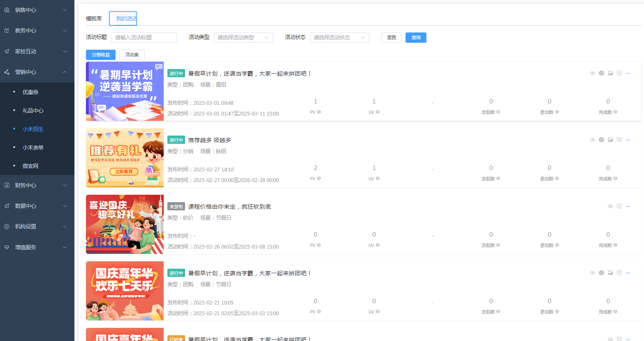This screenshot has height=341, width=644.
Task: Click title 推荐越多 领越多
Action: coord(210,140)
